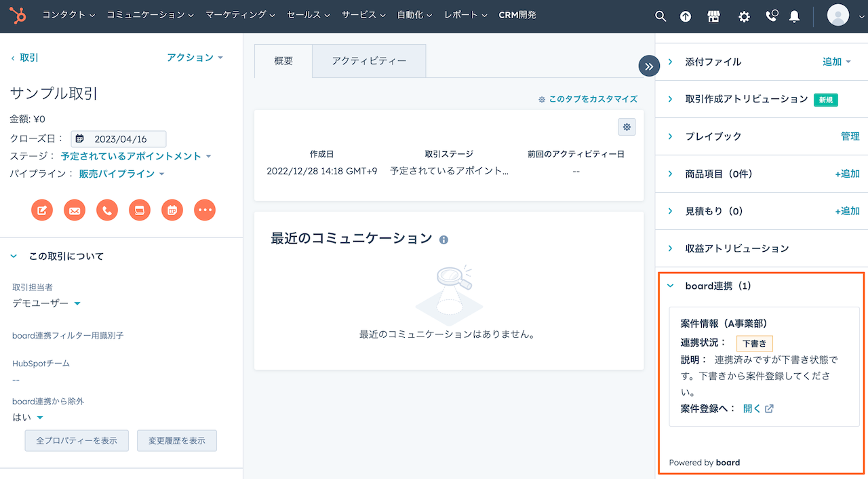Open the アクション dropdown

point(195,58)
